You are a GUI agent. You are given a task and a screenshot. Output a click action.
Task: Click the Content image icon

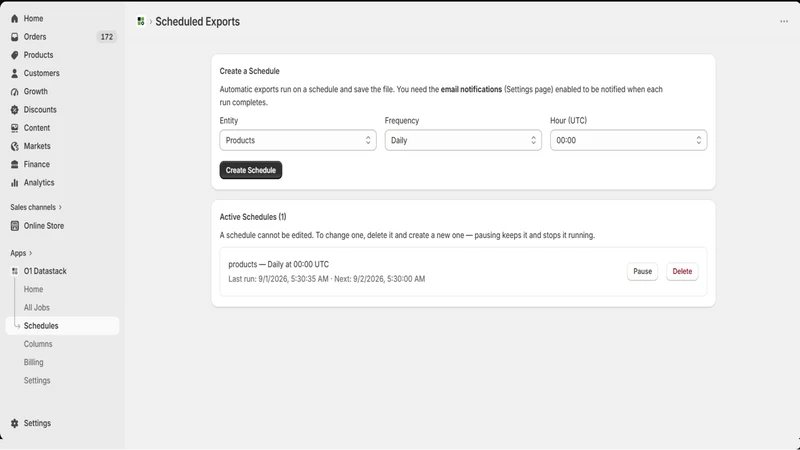pos(14,128)
